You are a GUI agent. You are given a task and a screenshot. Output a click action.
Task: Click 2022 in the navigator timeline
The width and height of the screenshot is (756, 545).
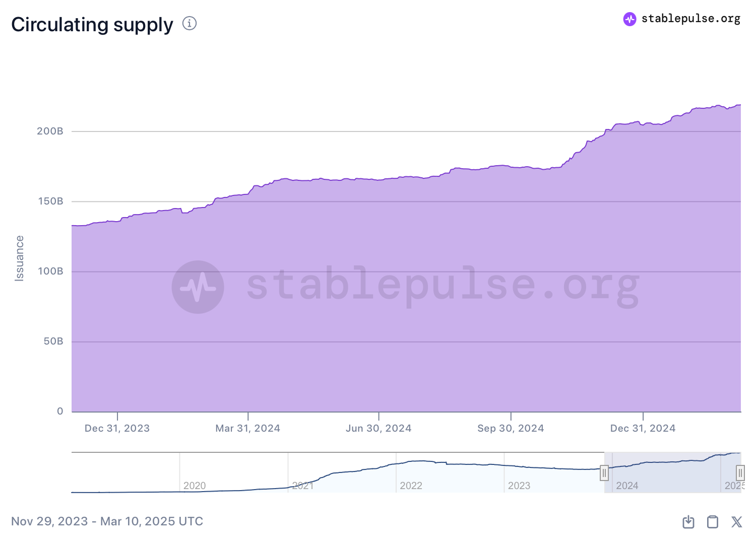[411, 486]
